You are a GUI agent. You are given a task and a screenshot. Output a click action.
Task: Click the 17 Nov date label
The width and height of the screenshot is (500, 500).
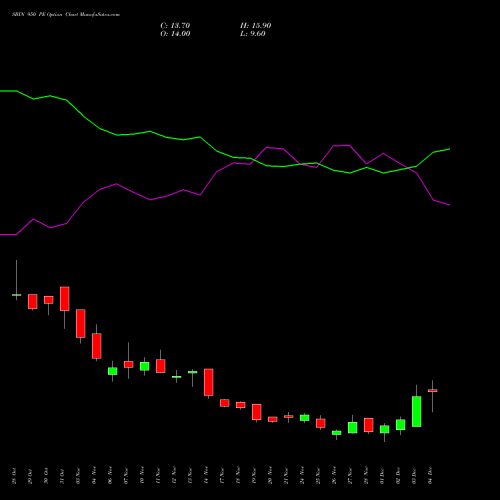coord(222,476)
